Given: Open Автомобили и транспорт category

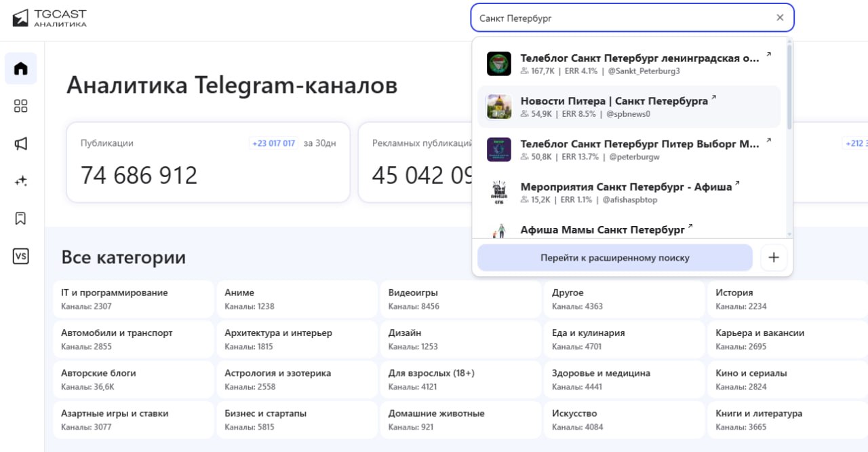Looking at the screenshot, I should 133,339.
